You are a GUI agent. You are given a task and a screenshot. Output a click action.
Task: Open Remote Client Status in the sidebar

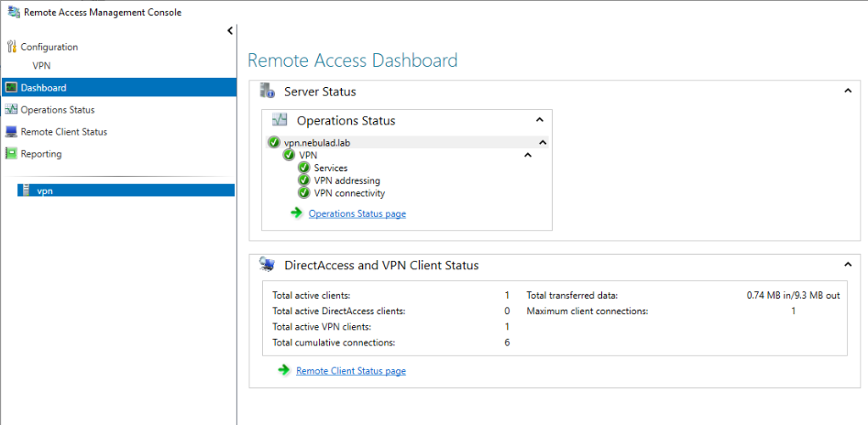point(63,132)
